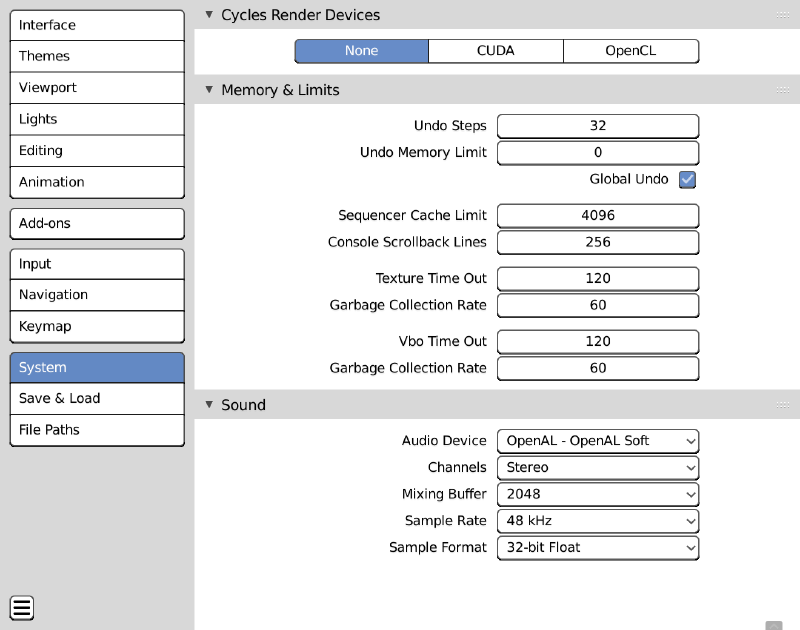This screenshot has width=800, height=630.
Task: Toggle the Global Undo checkbox
Action: pos(687,179)
